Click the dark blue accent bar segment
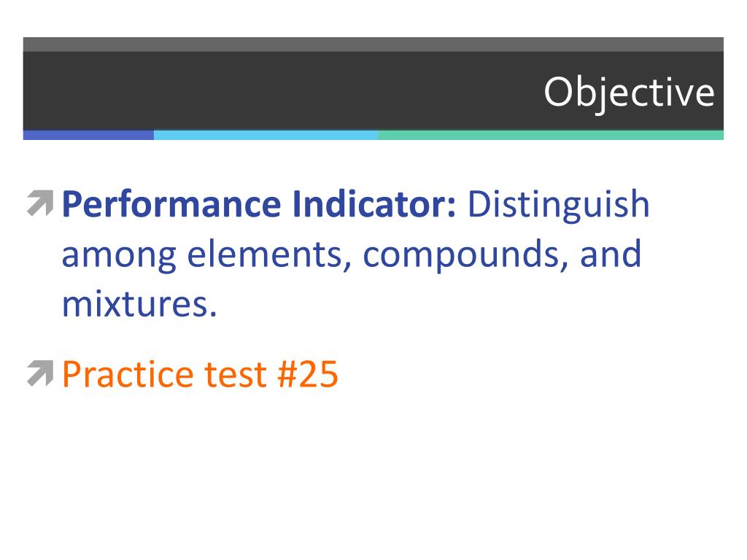 tap(88, 135)
